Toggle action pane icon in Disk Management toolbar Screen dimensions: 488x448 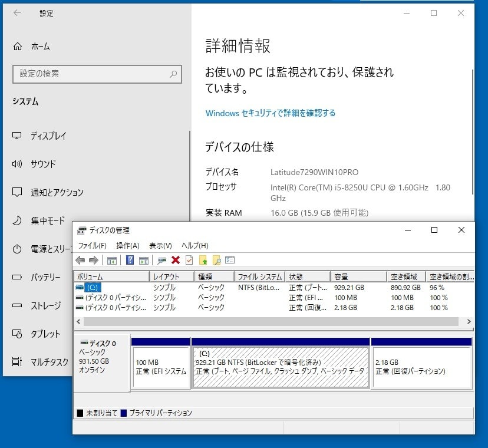(x=144, y=261)
